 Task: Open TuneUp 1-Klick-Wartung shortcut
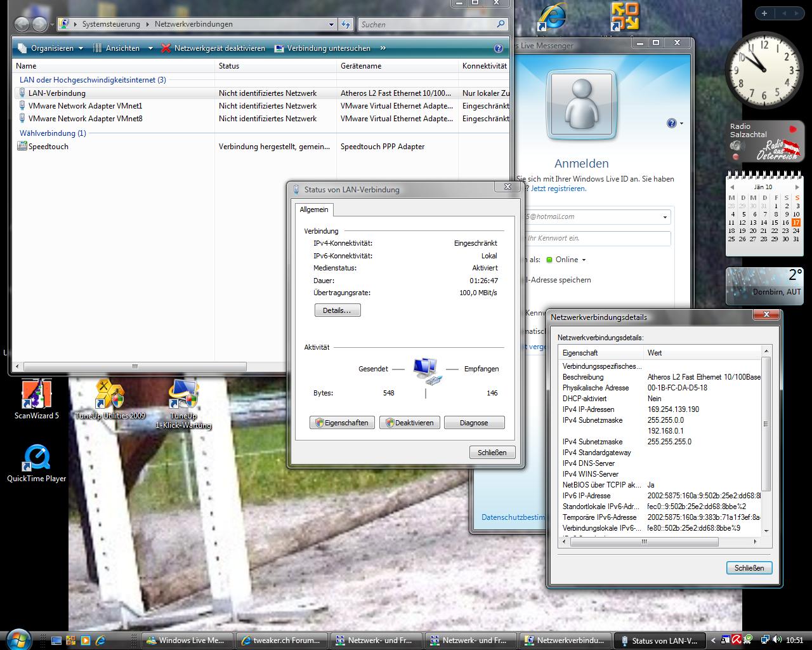183,398
